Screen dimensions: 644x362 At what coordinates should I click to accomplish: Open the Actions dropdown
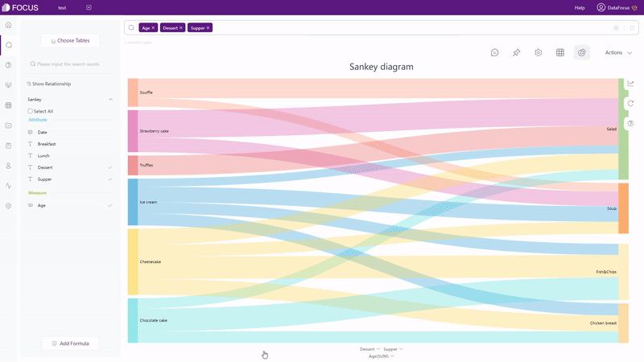pyautogui.click(x=618, y=52)
